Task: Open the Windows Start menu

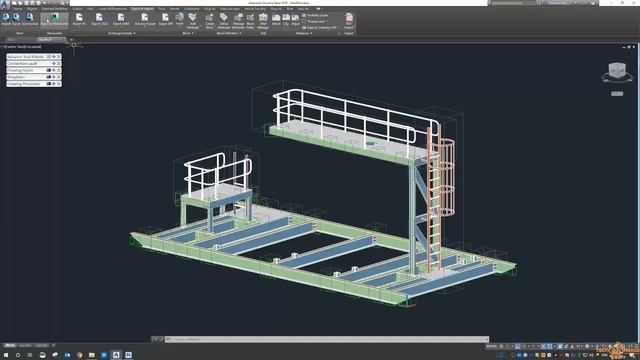Action: coord(6,355)
